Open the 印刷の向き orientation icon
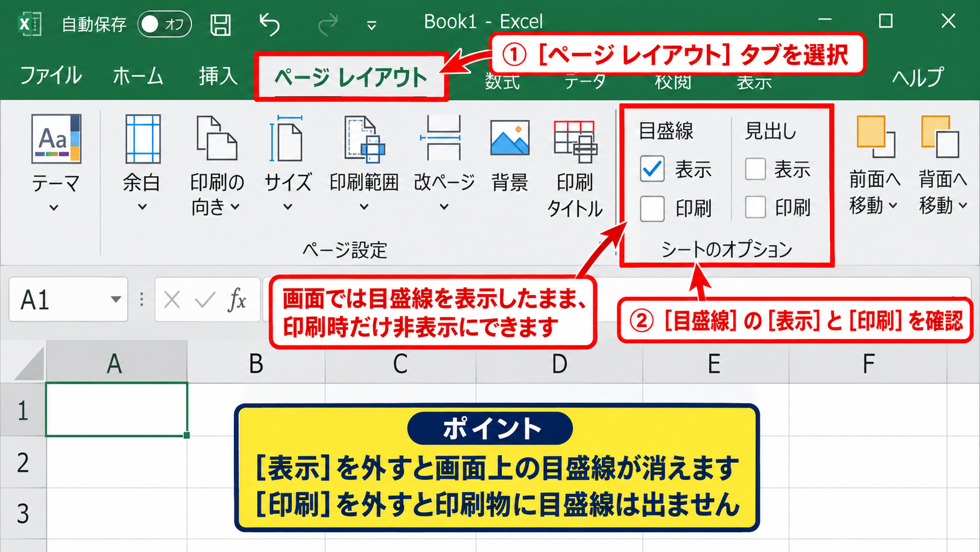Viewport: 980px width, 552px height. point(216,138)
